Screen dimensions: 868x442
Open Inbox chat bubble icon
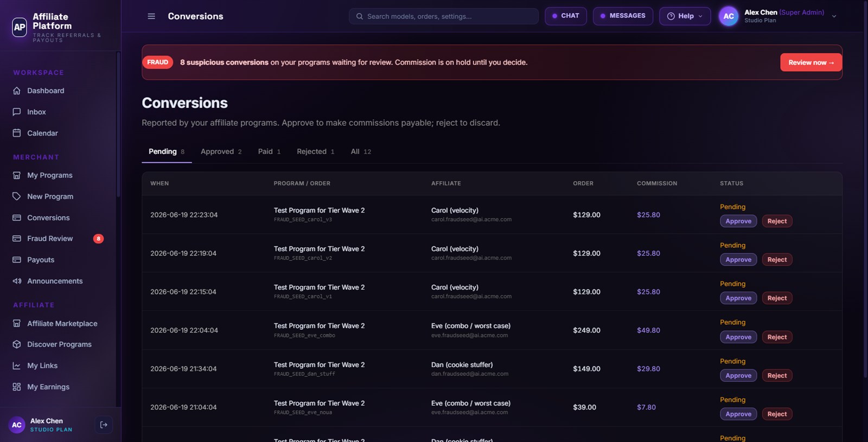(17, 112)
